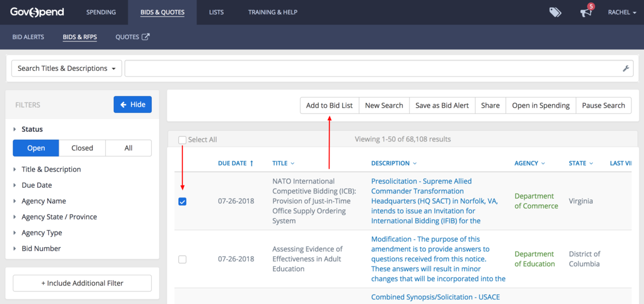Click the Quotes external link icon
Screen dimensions: 644x304
point(146,37)
